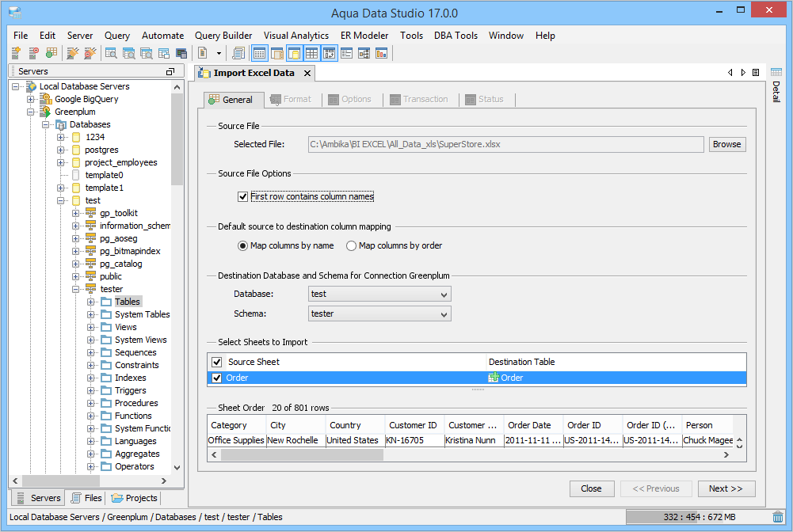Go to the next tab with right arrow

click(x=743, y=73)
